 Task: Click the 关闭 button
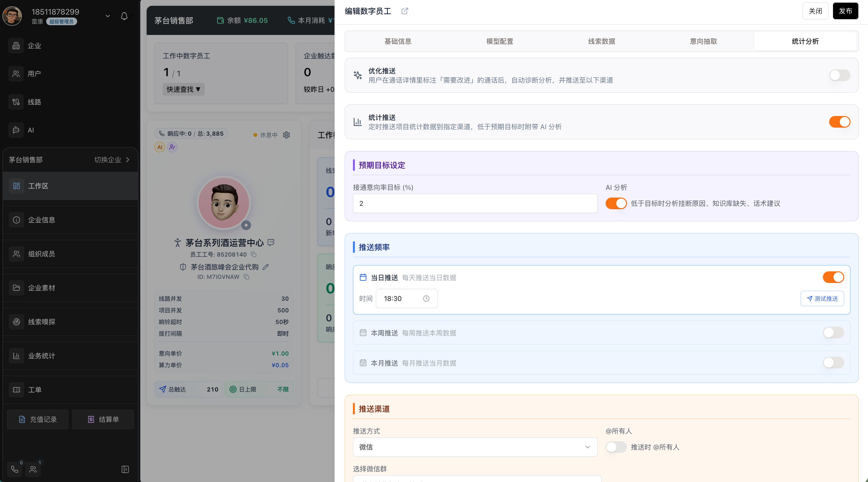(x=815, y=11)
